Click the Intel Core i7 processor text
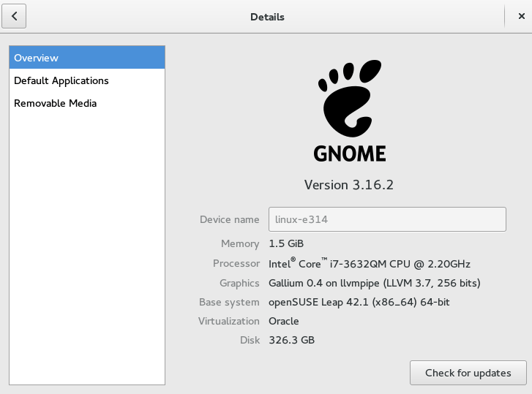532x394 pixels. click(370, 263)
